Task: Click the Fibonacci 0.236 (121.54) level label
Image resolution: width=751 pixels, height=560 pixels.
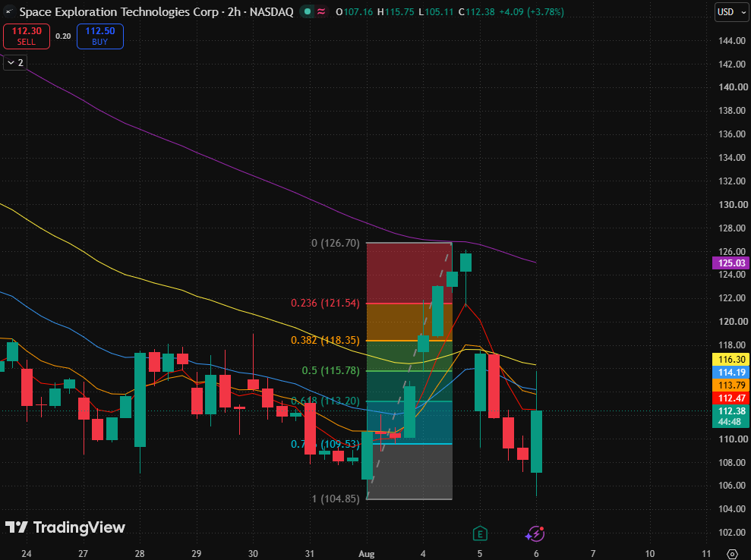Action: 325,303
